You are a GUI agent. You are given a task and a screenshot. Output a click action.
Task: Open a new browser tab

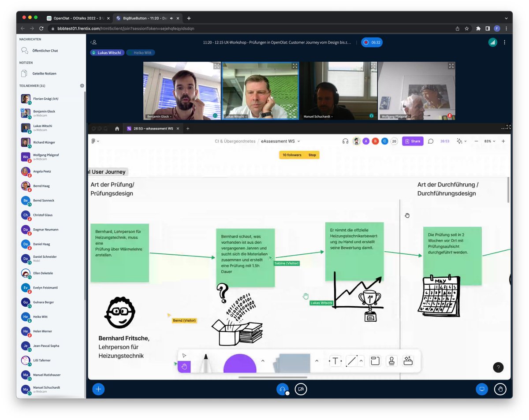click(x=189, y=18)
